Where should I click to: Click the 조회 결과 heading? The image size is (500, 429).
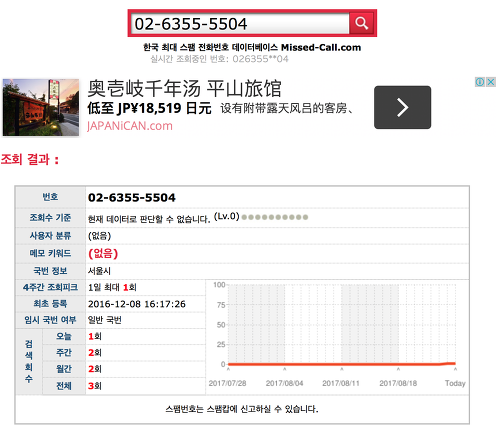point(30,159)
